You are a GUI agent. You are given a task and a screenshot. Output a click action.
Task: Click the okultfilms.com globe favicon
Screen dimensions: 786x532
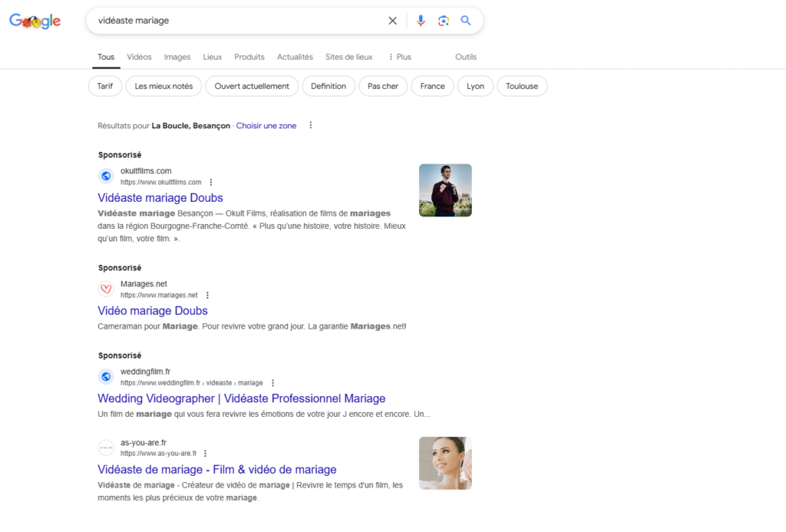click(106, 176)
